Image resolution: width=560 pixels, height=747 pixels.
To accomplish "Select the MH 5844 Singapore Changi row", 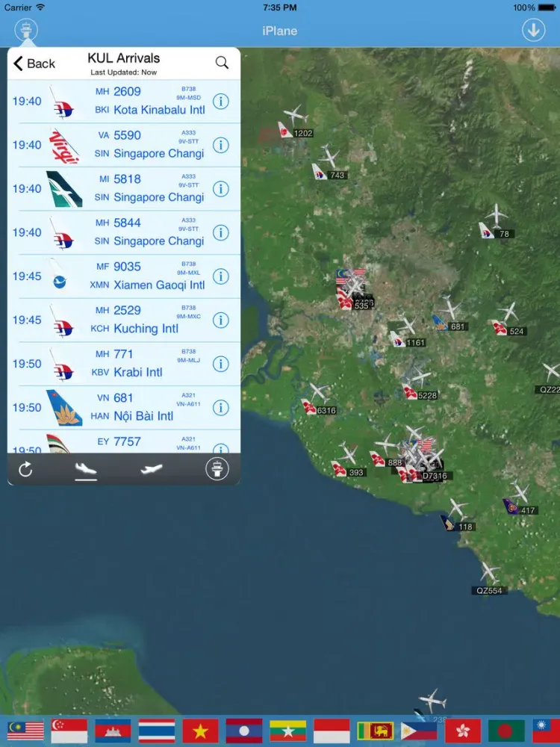I will (x=124, y=232).
